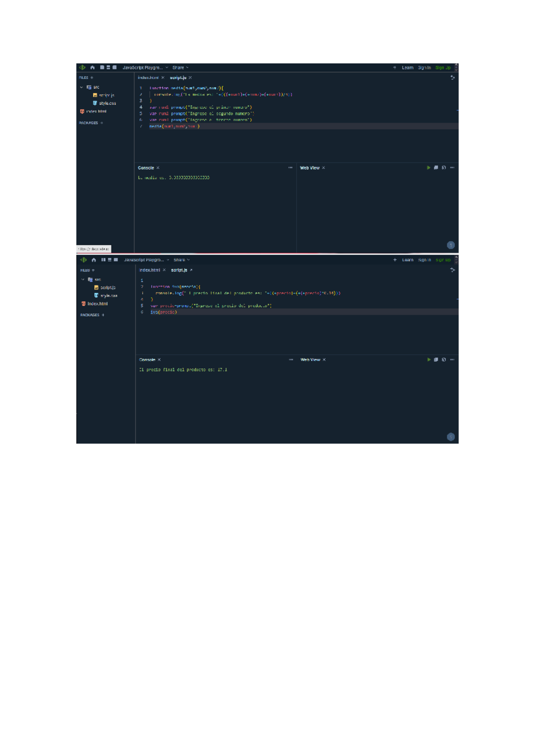Click 'La media es' console output line
Viewport: 535px width, 756px height.
[x=174, y=178]
